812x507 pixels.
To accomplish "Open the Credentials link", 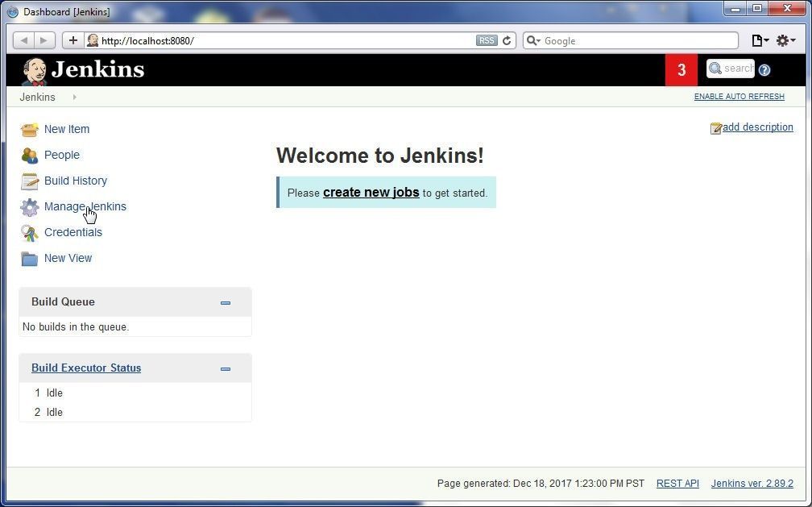I will point(73,232).
